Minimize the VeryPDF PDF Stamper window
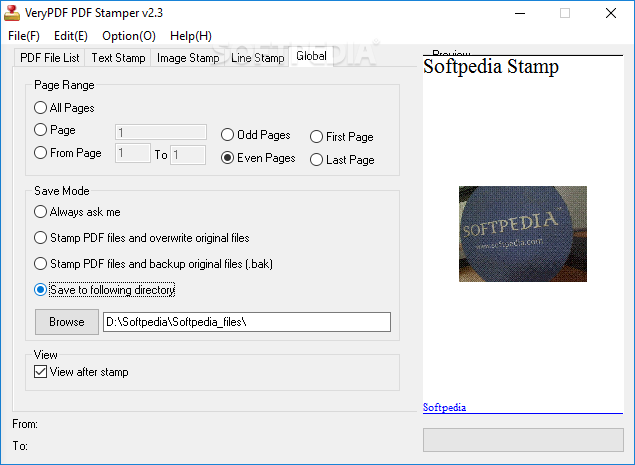The width and height of the screenshot is (635, 465). (x=520, y=13)
